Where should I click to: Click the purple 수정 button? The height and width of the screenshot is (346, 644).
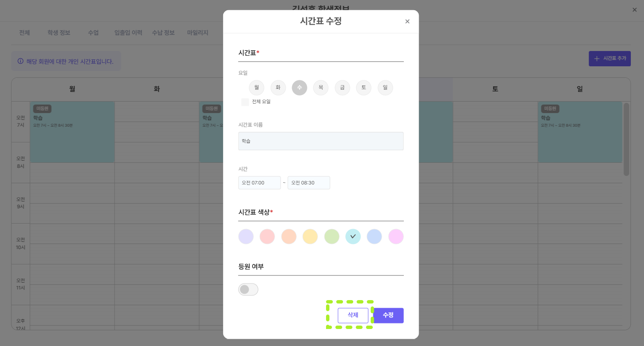(x=388, y=315)
